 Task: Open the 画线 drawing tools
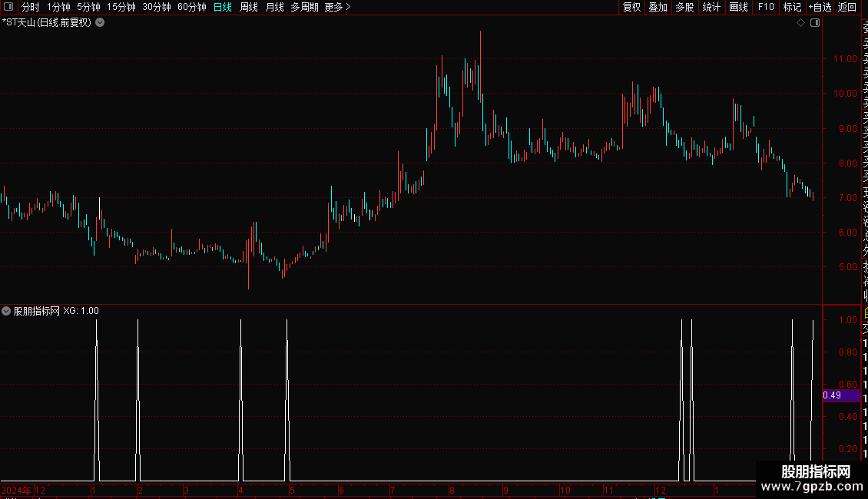[x=738, y=7]
